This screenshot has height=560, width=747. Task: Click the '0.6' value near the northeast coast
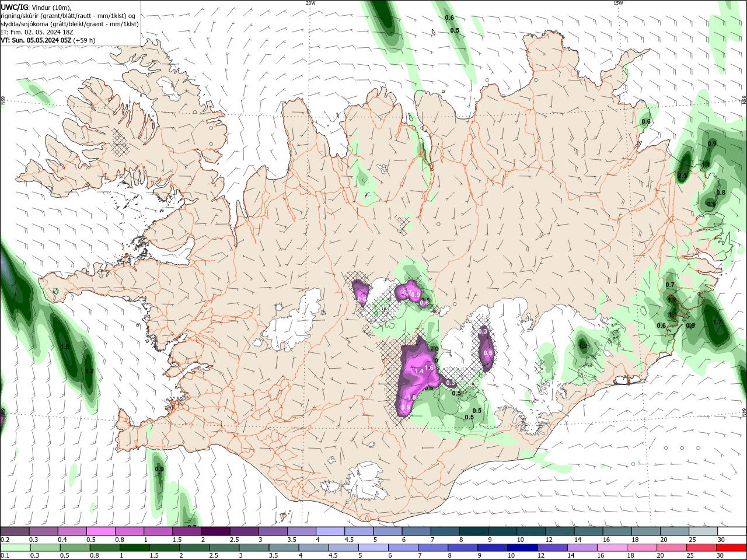[x=646, y=121]
